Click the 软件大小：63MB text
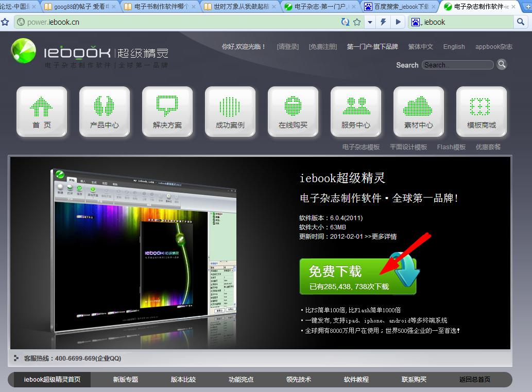The width and height of the screenshot is (532, 392). (x=322, y=227)
